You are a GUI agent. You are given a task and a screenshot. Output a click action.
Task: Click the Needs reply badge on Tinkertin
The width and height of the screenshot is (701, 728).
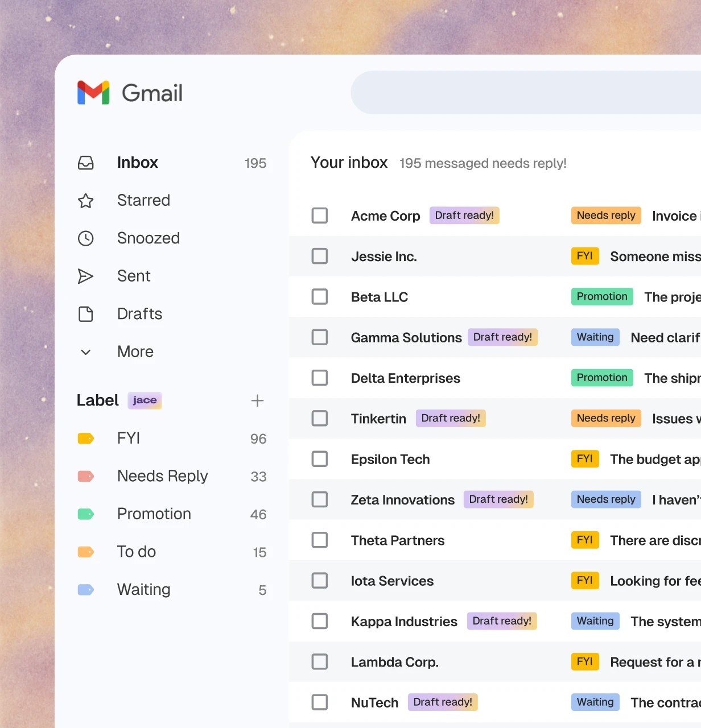605,418
